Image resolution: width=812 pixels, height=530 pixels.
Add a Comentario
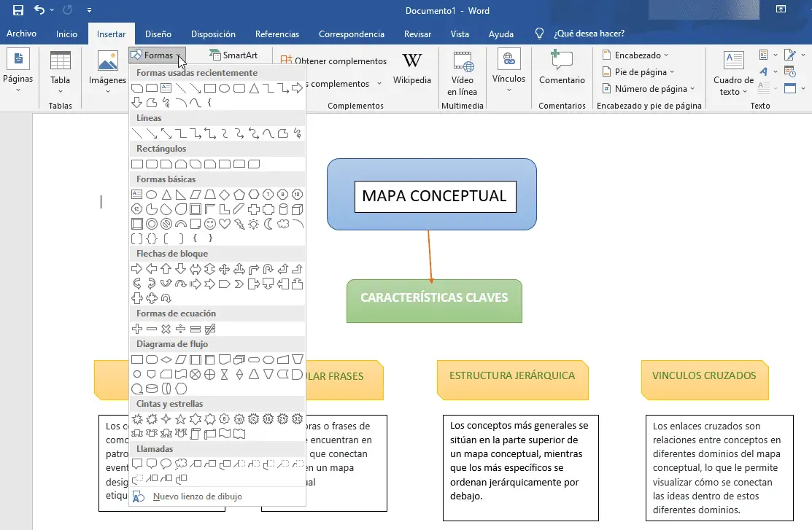tap(561, 67)
